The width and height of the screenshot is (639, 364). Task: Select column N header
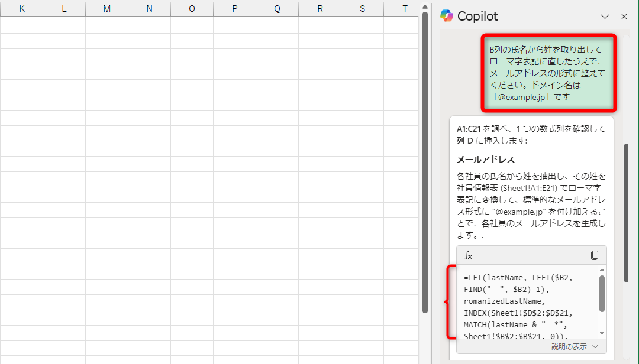(x=150, y=8)
